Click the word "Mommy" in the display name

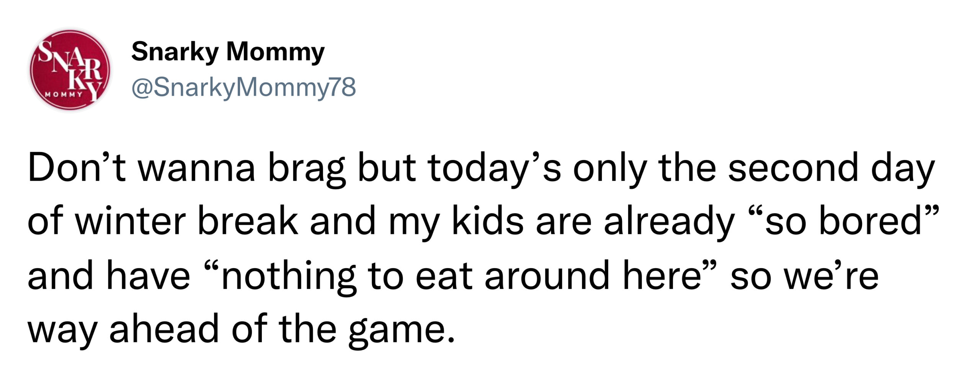tap(275, 52)
